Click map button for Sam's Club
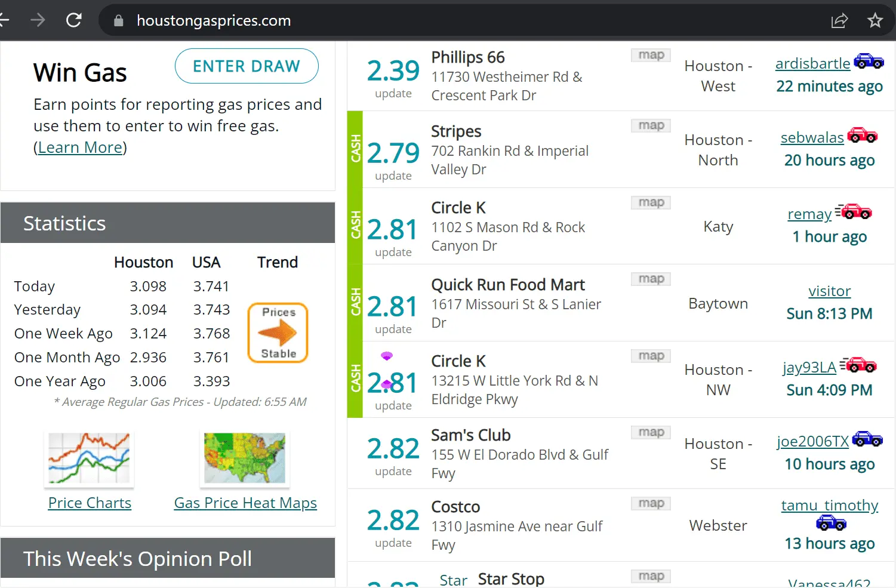896x588 pixels. 651,432
